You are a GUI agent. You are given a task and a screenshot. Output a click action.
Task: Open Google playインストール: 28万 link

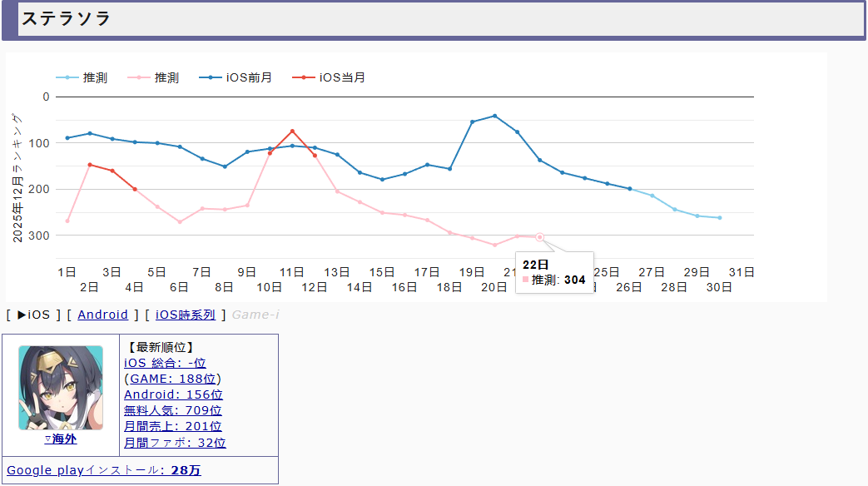pyautogui.click(x=103, y=470)
